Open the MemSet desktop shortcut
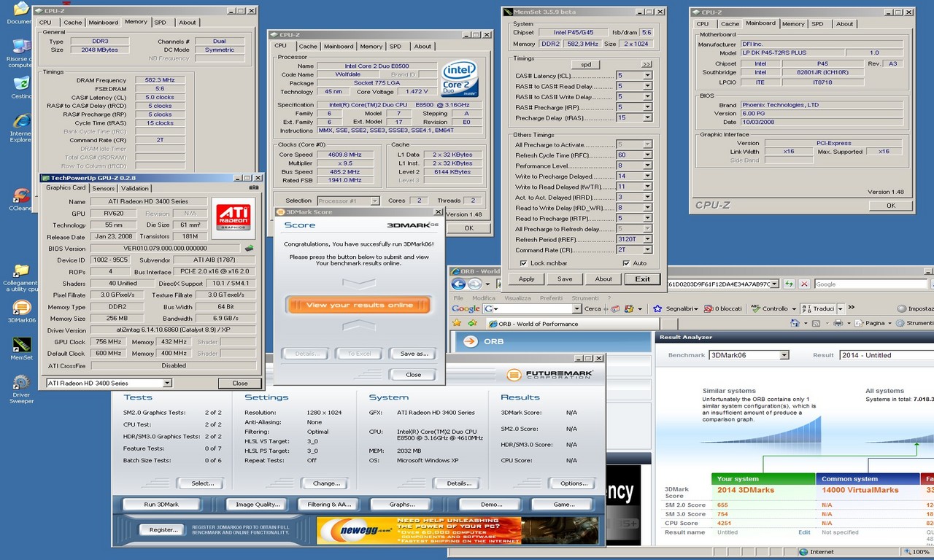Screen dimensions: 934x560 (x=21, y=349)
